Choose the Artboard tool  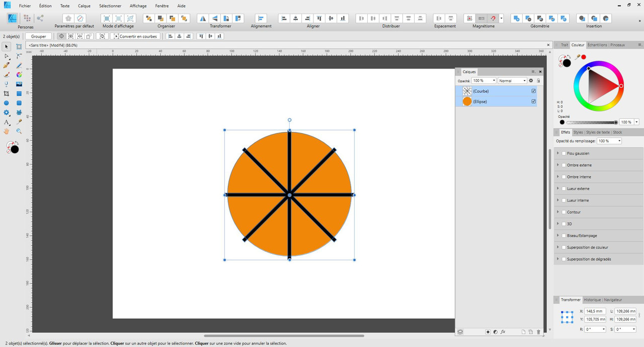click(19, 47)
